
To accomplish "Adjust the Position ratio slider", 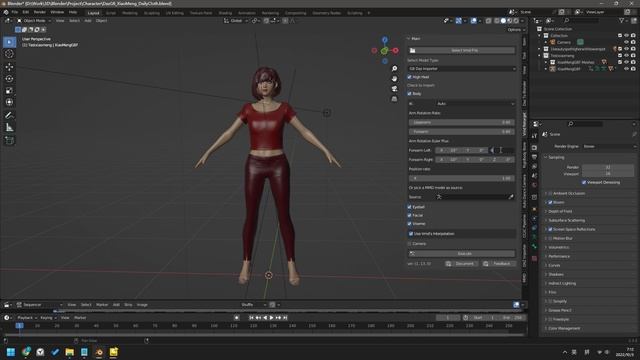I will click(462, 178).
